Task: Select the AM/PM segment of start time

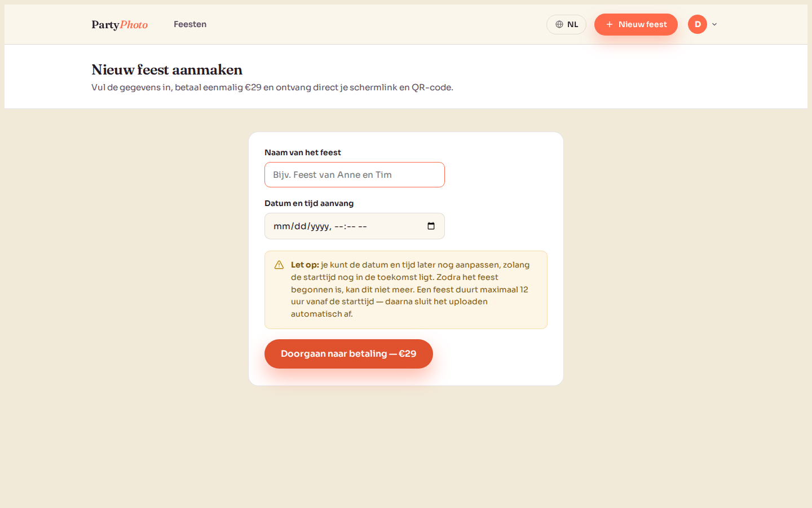Action: point(363,226)
